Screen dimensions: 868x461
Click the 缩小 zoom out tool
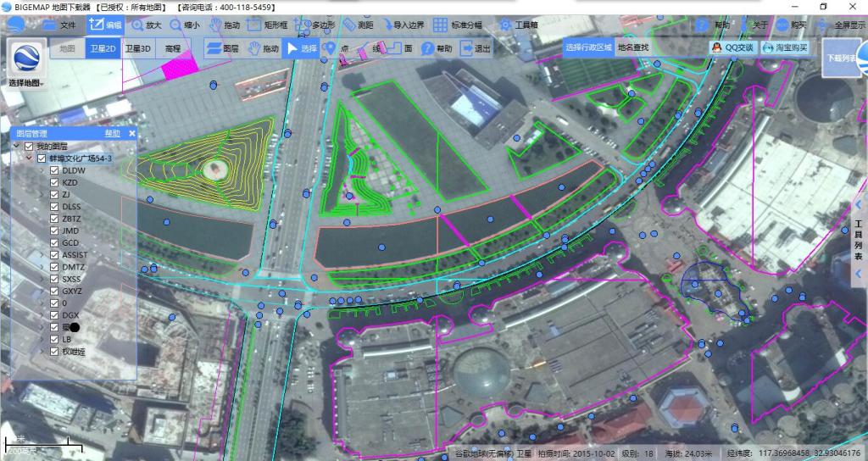(x=185, y=25)
